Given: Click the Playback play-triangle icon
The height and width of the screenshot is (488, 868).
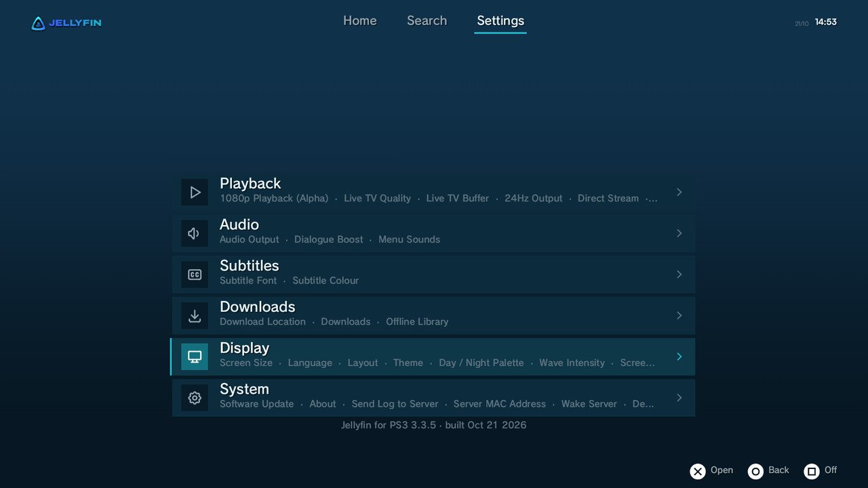Looking at the screenshot, I should pyautogui.click(x=195, y=192).
